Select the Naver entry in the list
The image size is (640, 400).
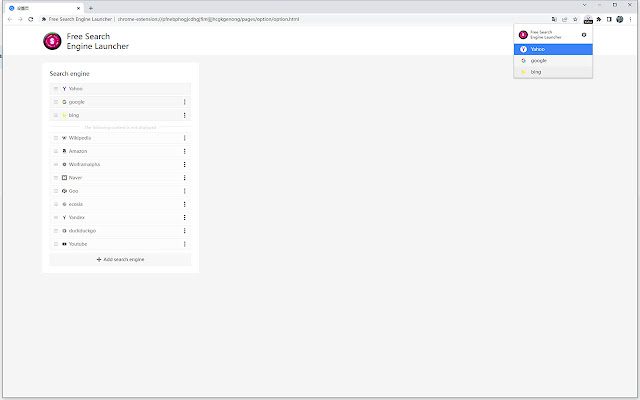[x=120, y=178]
